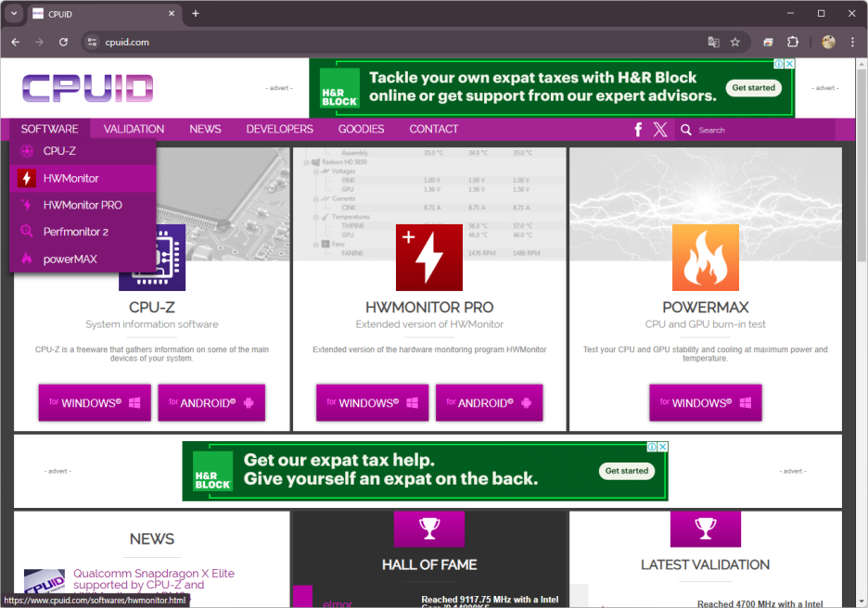Image resolution: width=868 pixels, height=608 pixels.
Task: Go back with the browser back arrow
Action: tap(16, 42)
